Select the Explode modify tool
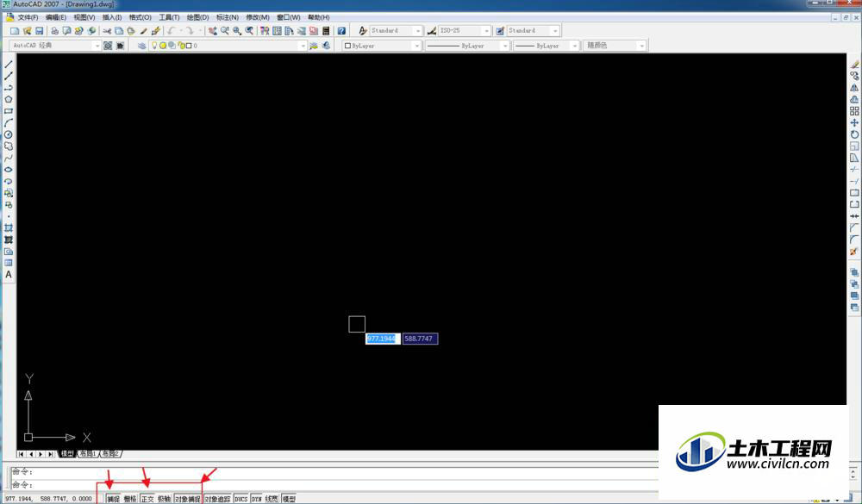Screen dimensions: 862x504 click(x=854, y=252)
